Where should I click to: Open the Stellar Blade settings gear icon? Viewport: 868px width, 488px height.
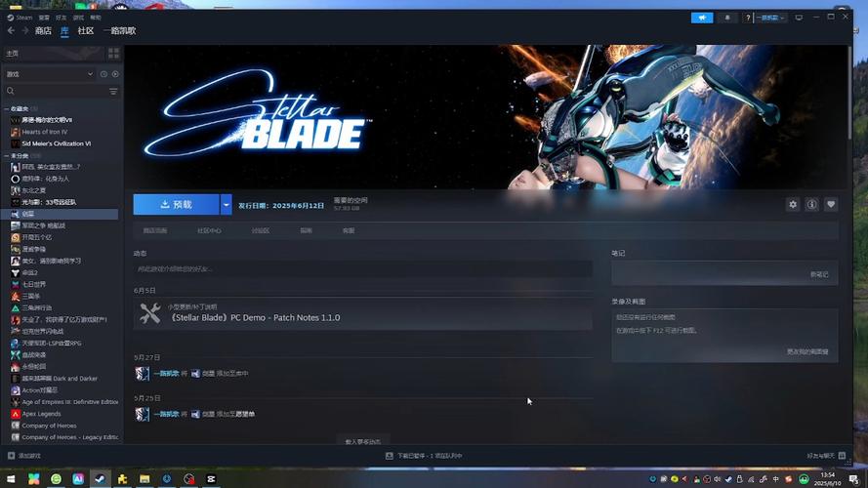[x=793, y=204]
